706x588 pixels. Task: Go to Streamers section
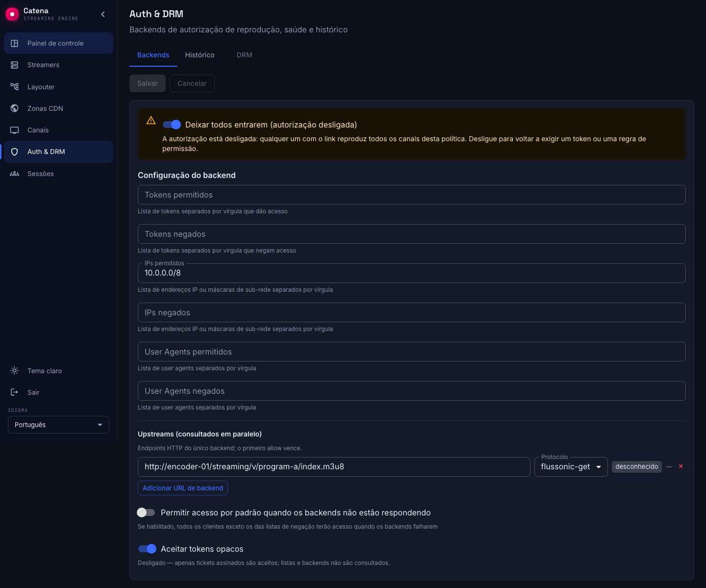point(58,65)
